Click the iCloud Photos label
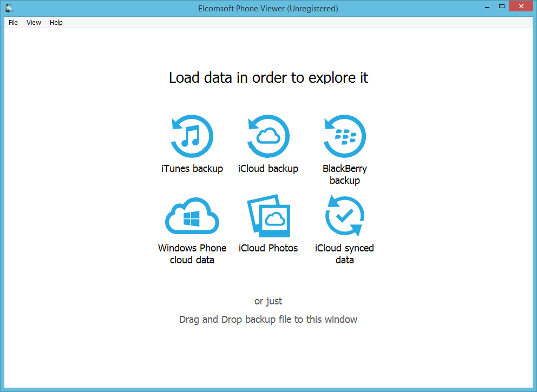The width and height of the screenshot is (537, 392). click(x=268, y=248)
